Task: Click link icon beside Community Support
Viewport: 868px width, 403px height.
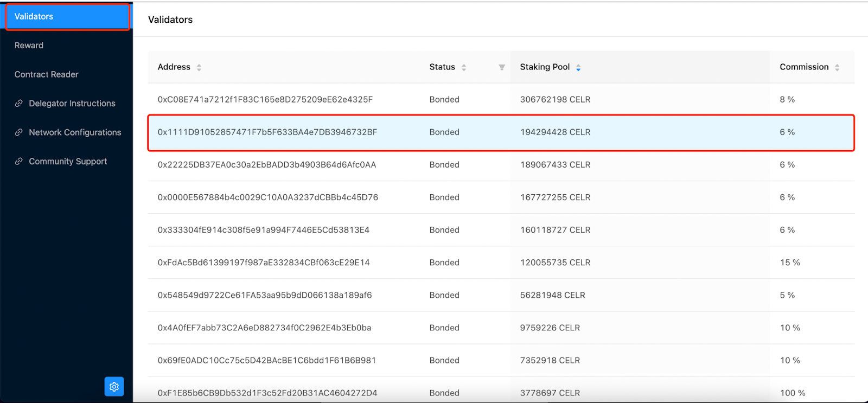Action: tap(19, 161)
